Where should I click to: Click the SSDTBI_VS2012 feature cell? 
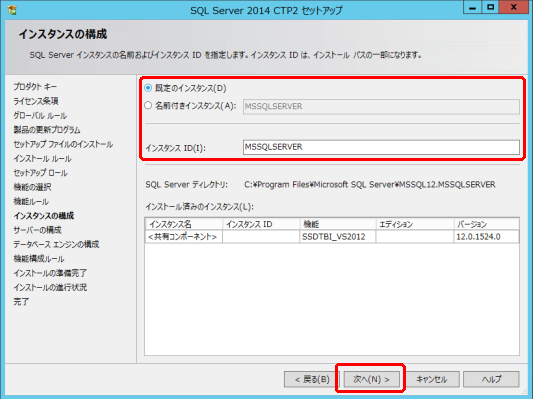tap(338, 237)
